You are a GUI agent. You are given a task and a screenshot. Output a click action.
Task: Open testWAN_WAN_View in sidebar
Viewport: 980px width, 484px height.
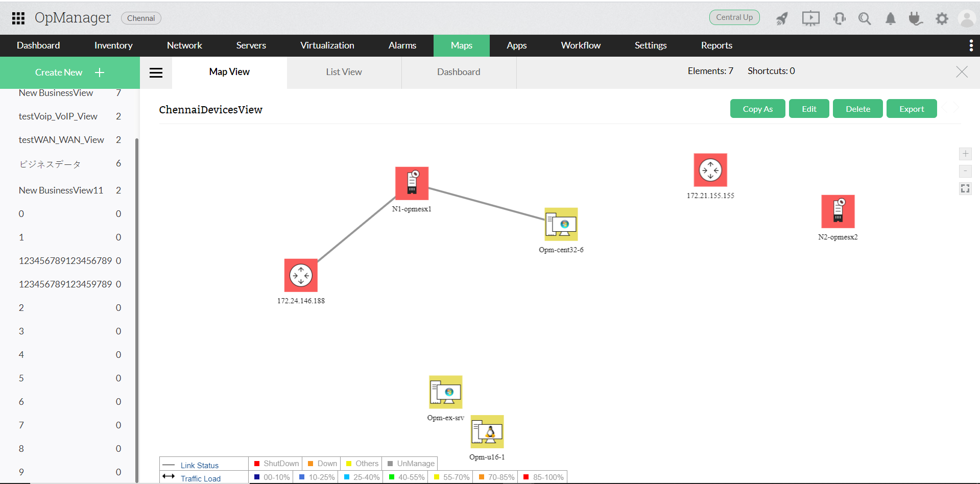pyautogui.click(x=61, y=140)
